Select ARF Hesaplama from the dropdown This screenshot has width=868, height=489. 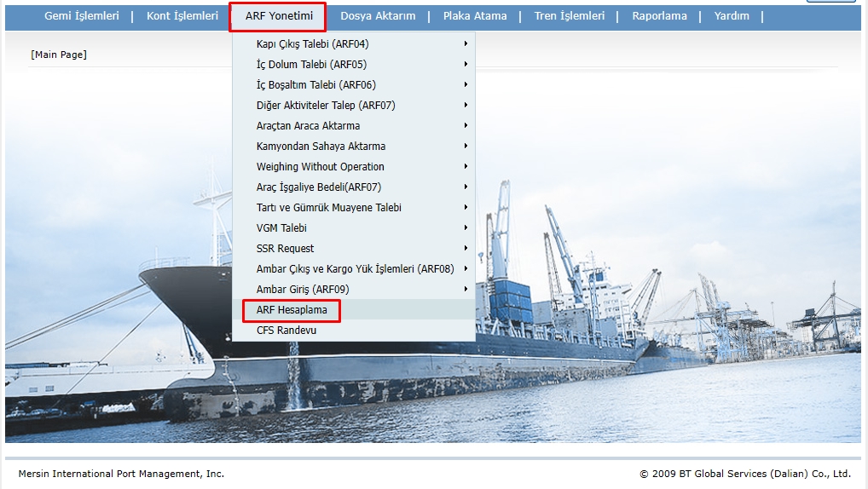[292, 310]
